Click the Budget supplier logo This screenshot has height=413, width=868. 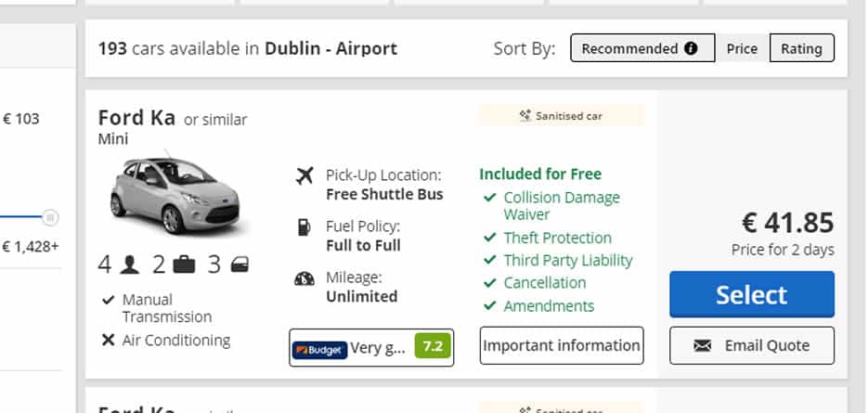(x=319, y=349)
